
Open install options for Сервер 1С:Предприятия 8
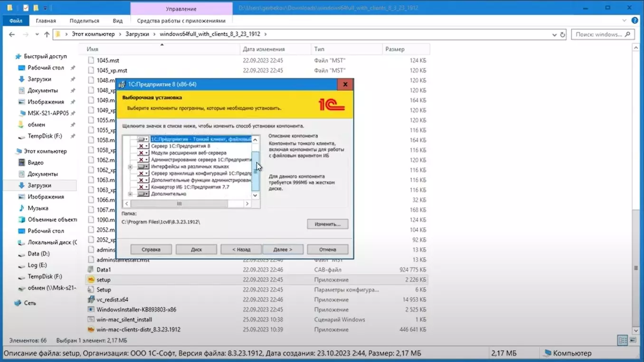tap(143, 146)
